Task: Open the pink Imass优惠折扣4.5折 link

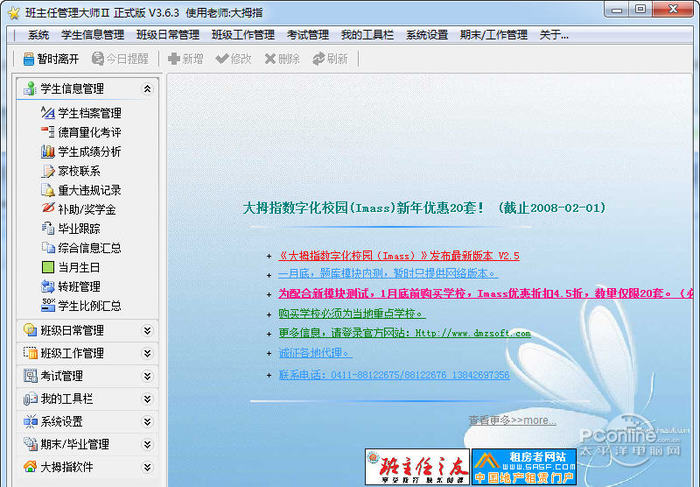Action: [x=485, y=294]
